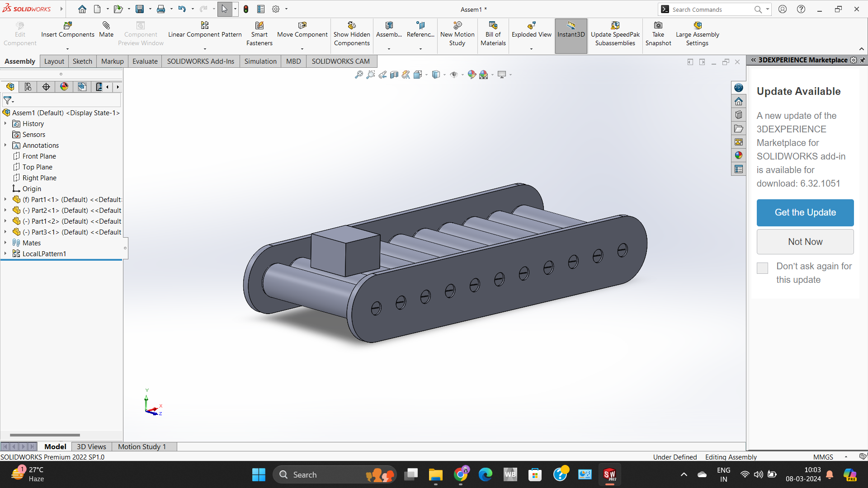868x488 pixels.
Task: Check Don't ask again for this update
Action: (762, 268)
